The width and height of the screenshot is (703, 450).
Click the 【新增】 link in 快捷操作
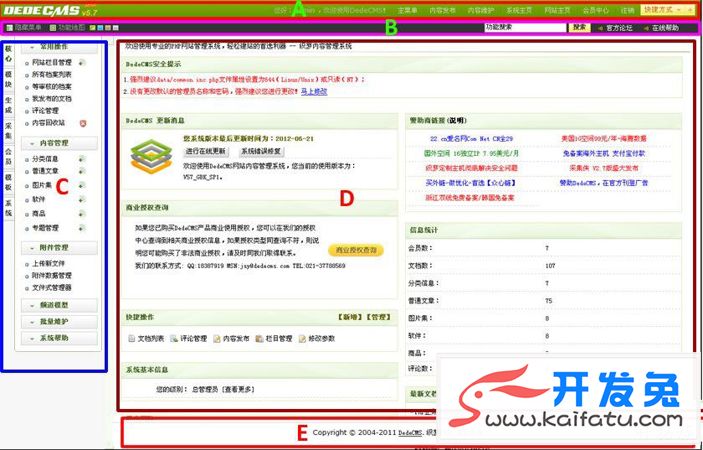pos(350,317)
